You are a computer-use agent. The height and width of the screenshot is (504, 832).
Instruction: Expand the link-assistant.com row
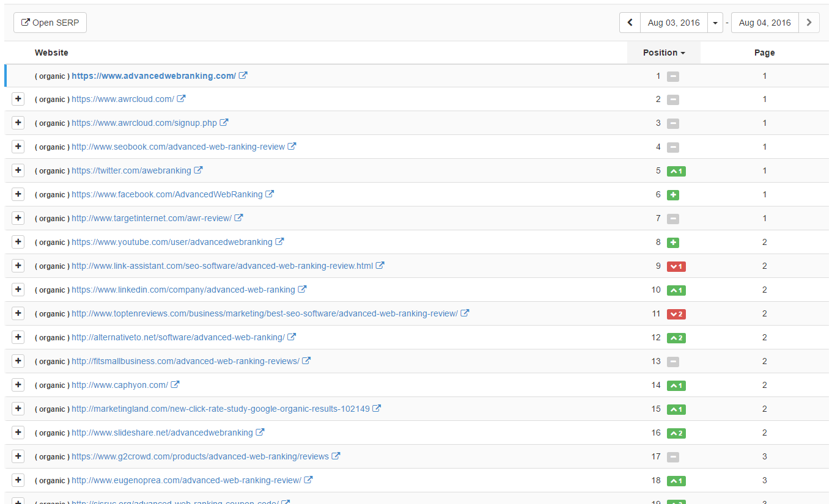point(18,265)
